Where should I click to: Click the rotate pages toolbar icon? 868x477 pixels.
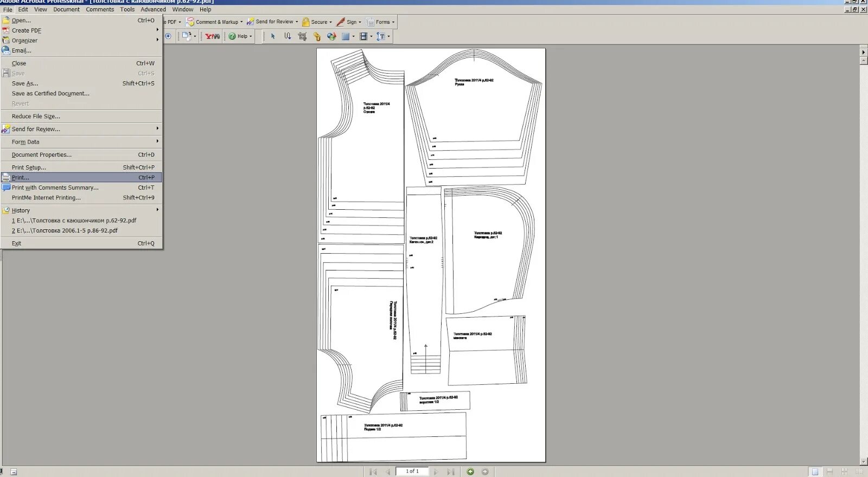(x=187, y=36)
